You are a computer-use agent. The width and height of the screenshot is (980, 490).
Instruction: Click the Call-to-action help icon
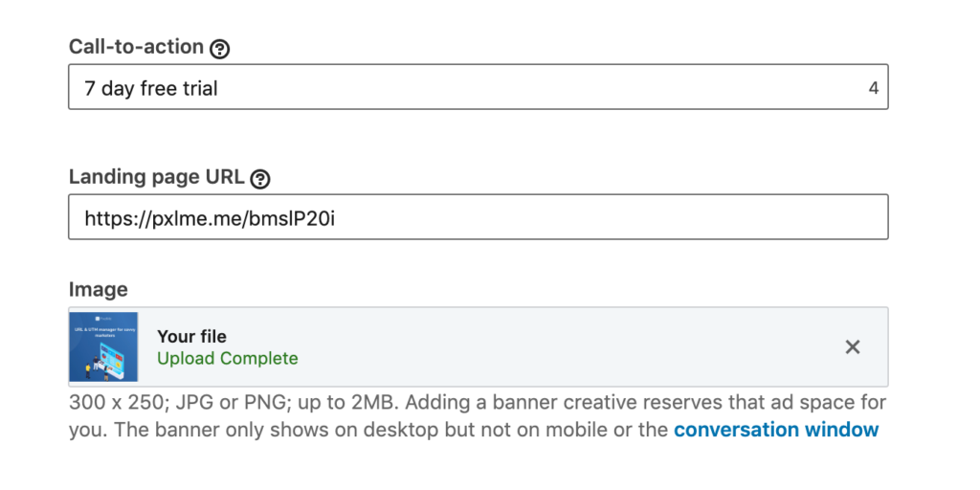(220, 48)
